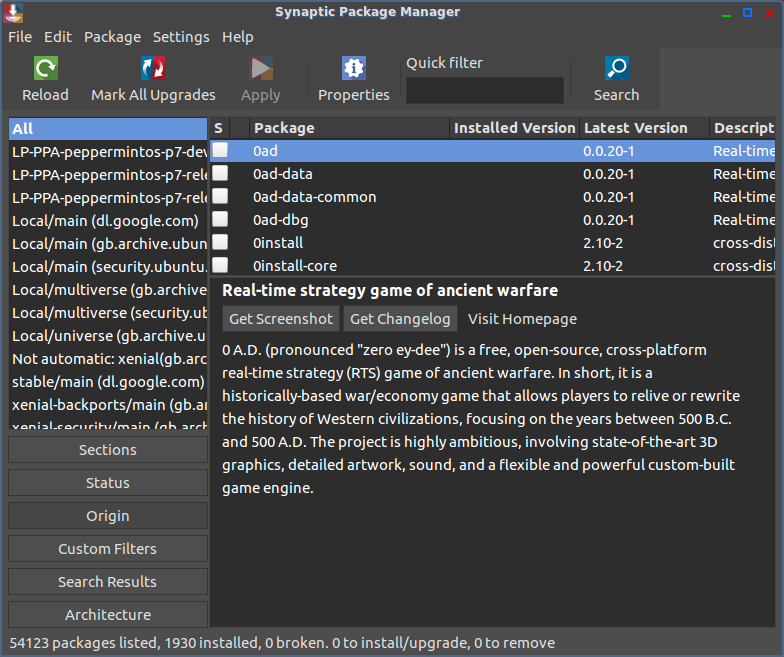784x657 pixels.
Task: Select Not automatic: xenial origin
Action: click(108, 359)
